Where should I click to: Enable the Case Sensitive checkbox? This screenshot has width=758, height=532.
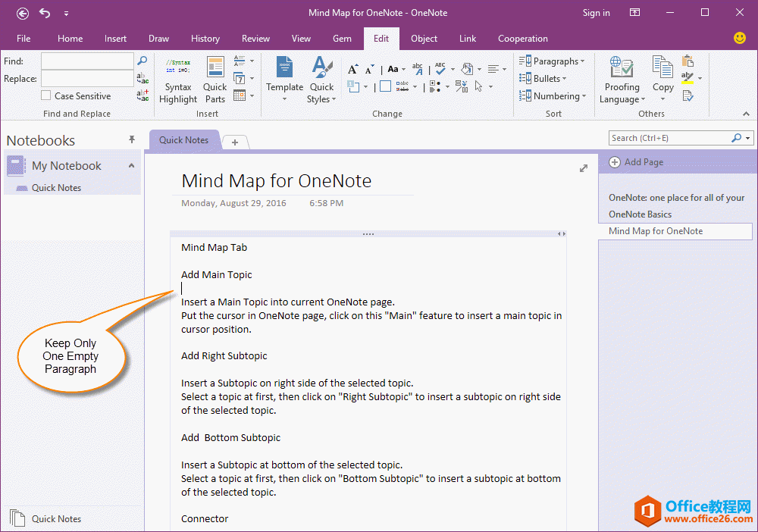tap(46, 96)
